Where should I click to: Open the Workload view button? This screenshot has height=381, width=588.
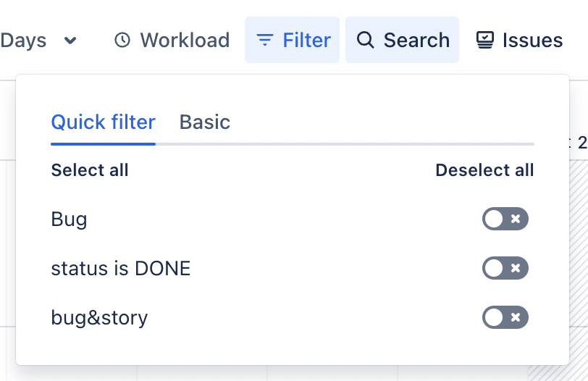coord(172,40)
